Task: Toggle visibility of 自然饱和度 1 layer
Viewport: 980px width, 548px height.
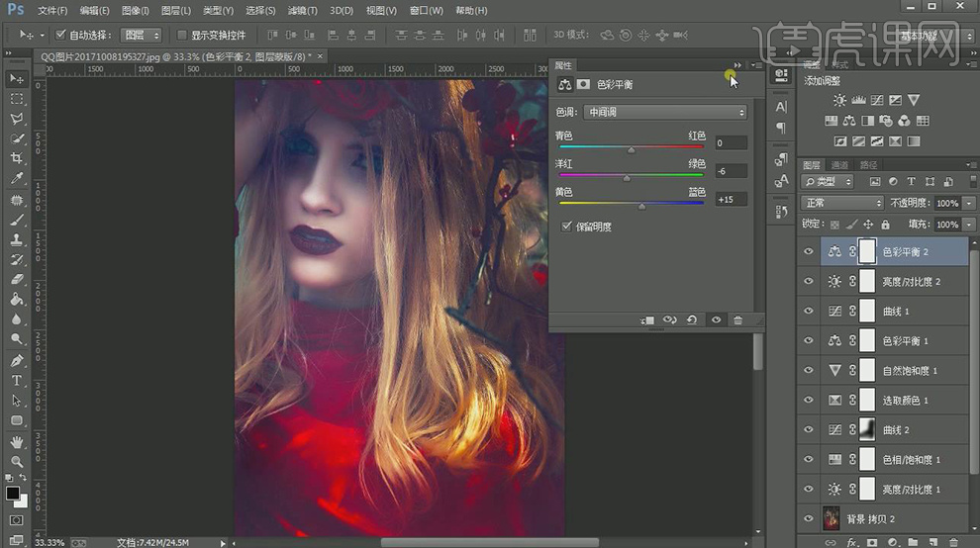Action: point(809,371)
